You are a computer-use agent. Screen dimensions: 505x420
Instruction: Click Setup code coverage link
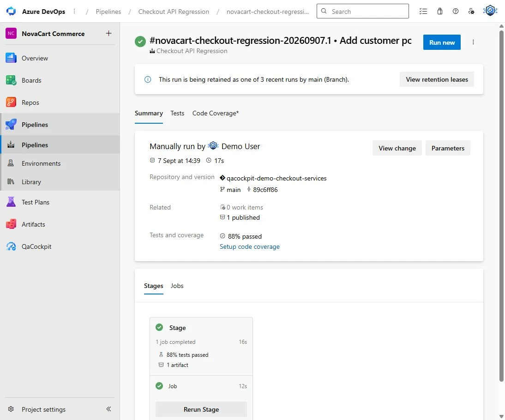(x=250, y=247)
